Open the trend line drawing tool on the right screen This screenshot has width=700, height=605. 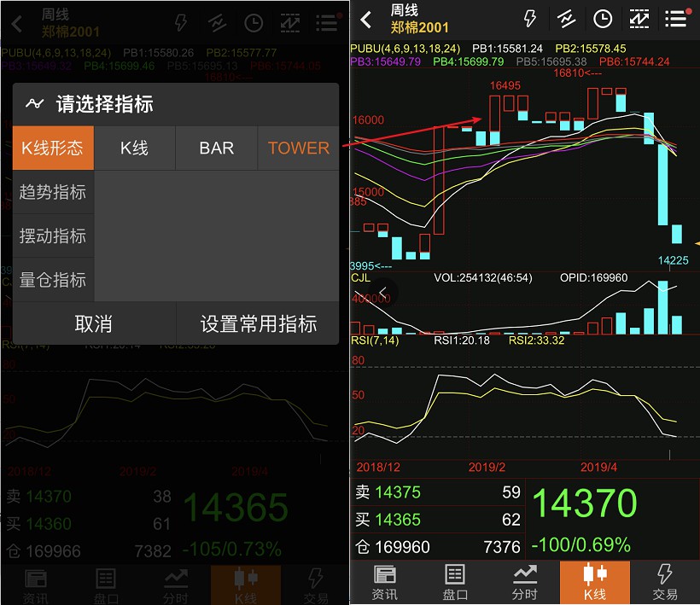tap(566, 19)
